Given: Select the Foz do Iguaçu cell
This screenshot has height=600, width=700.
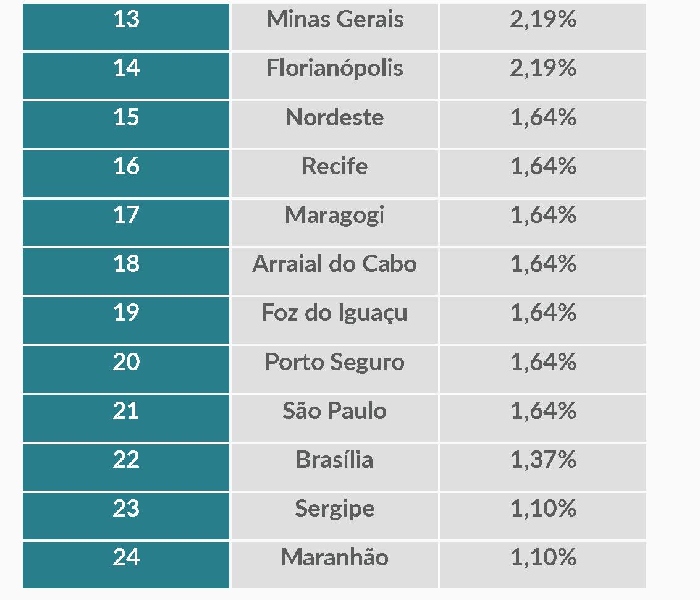Looking at the screenshot, I should point(334,321).
